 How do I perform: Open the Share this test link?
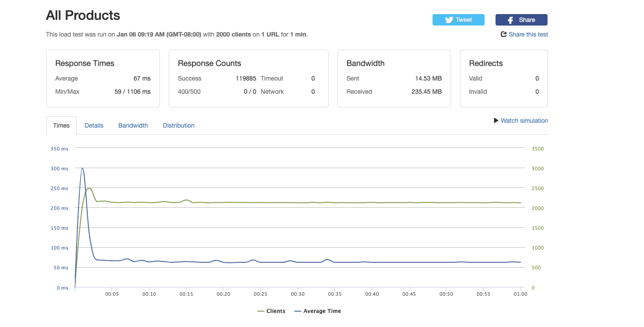pos(528,34)
